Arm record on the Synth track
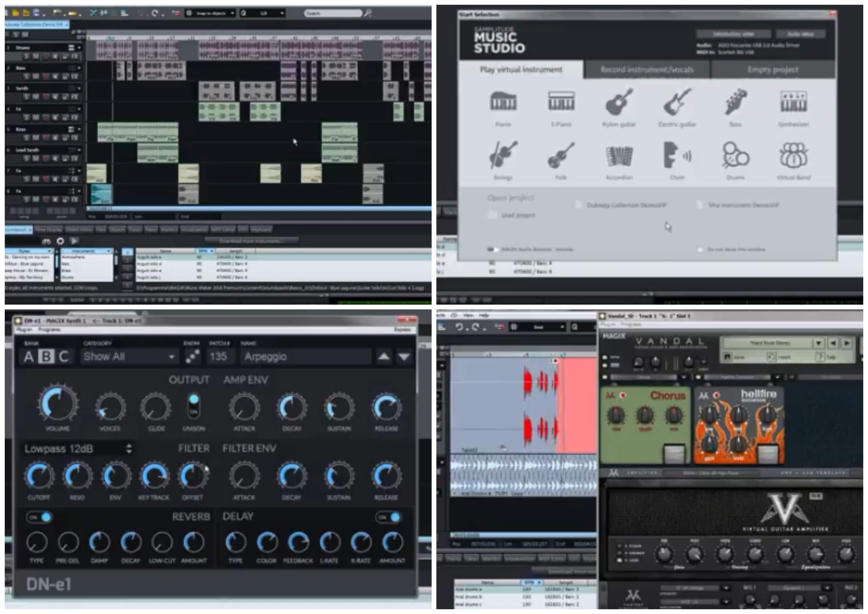Image resolution: width=868 pixels, height=614 pixels. (46, 97)
